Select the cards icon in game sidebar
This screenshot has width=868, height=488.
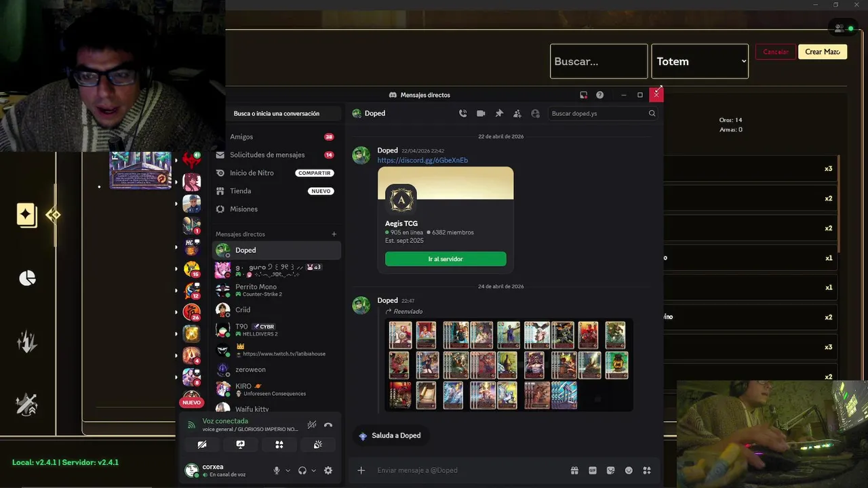pyautogui.click(x=26, y=216)
